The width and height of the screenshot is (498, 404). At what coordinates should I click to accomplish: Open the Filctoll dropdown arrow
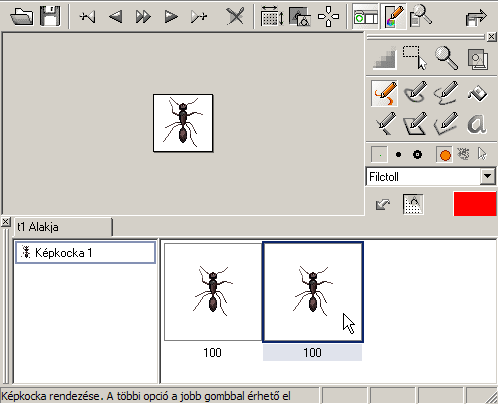(x=487, y=176)
